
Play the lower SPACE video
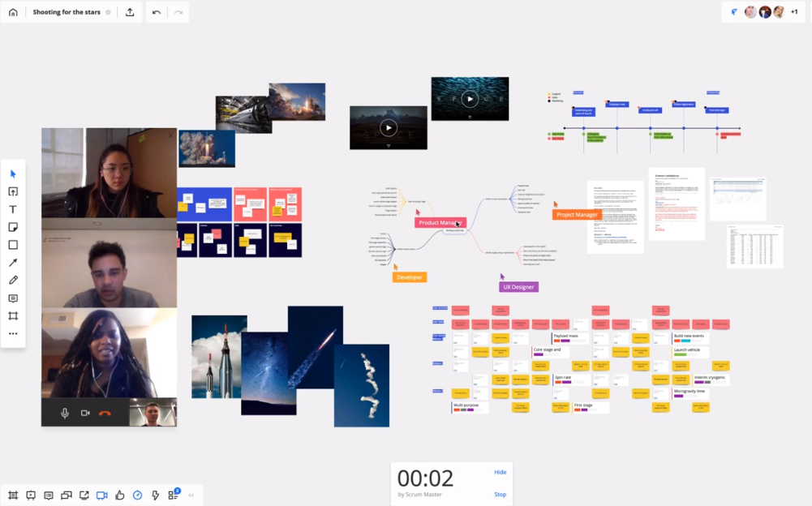[389, 127]
